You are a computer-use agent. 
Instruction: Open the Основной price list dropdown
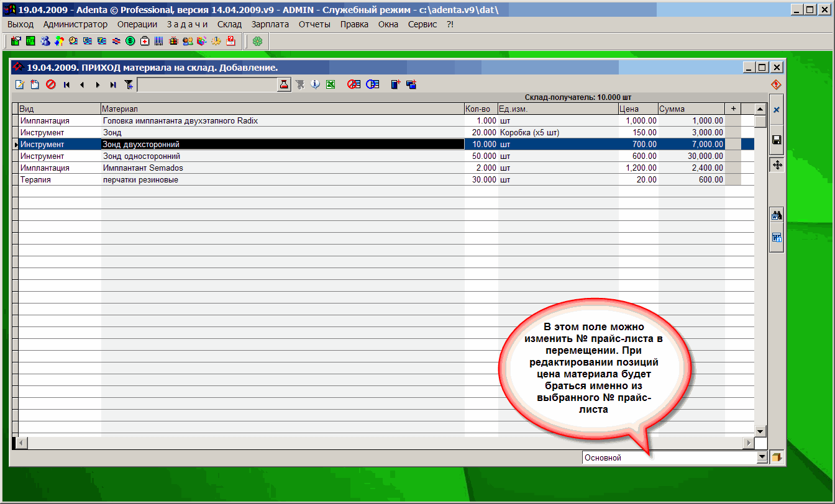(x=762, y=458)
